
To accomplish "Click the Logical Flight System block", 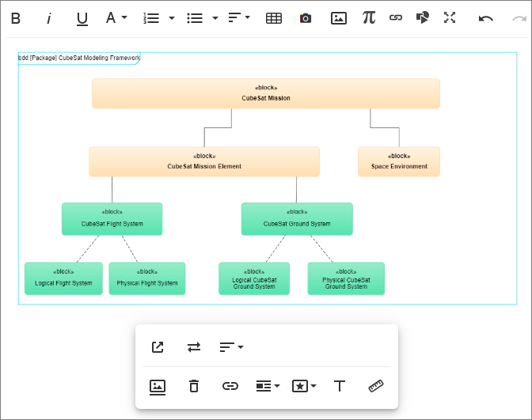I will [63, 278].
